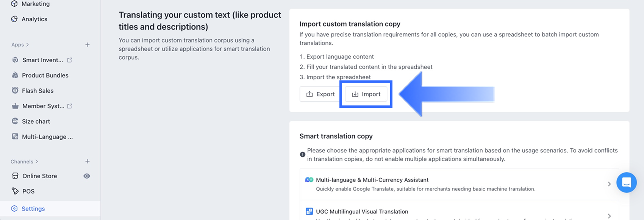Open the Multi-Language app icon
Image resolution: width=644 pixels, height=220 pixels.
point(15,137)
